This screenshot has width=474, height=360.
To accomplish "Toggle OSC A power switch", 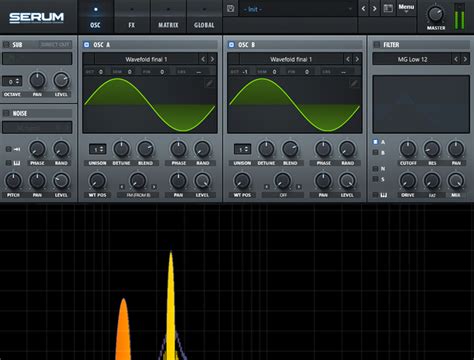I will 87,44.
